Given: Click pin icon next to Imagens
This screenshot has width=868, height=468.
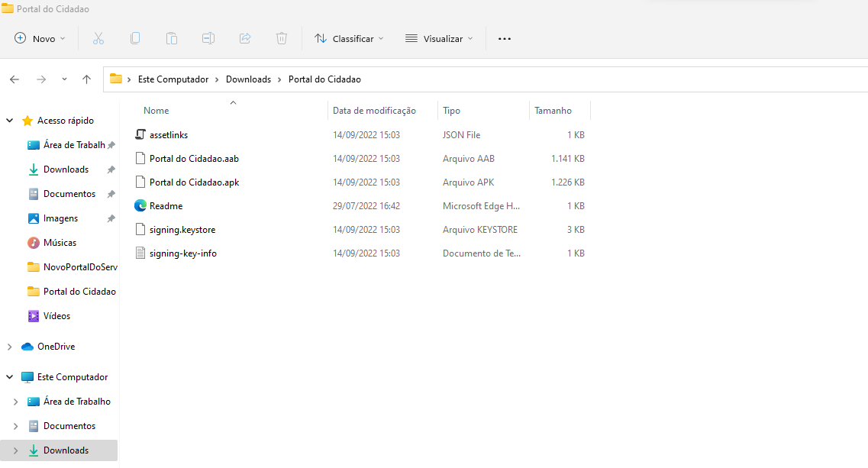Looking at the screenshot, I should point(111,218).
